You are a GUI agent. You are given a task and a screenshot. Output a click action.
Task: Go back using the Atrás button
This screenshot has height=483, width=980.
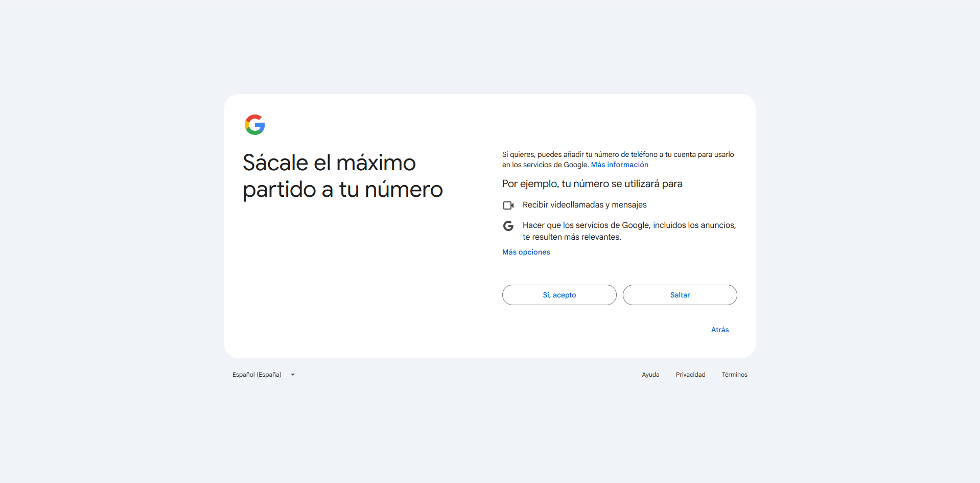pos(719,330)
